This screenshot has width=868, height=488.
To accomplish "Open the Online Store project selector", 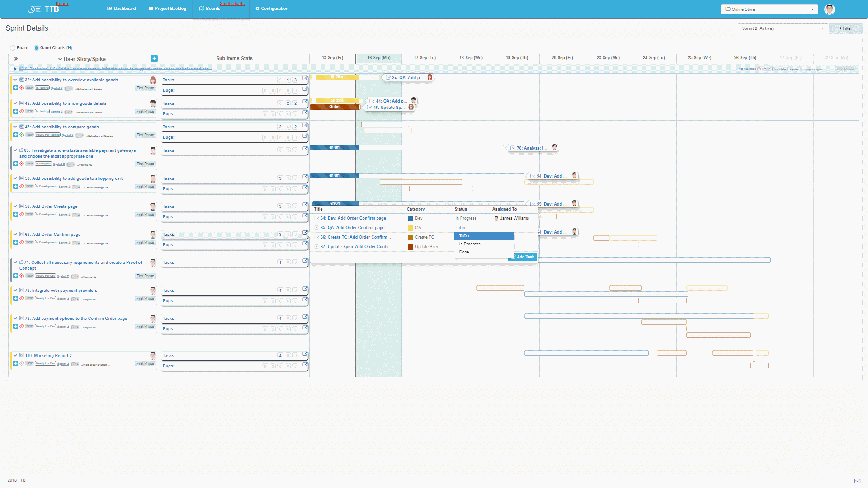I will (x=769, y=9).
